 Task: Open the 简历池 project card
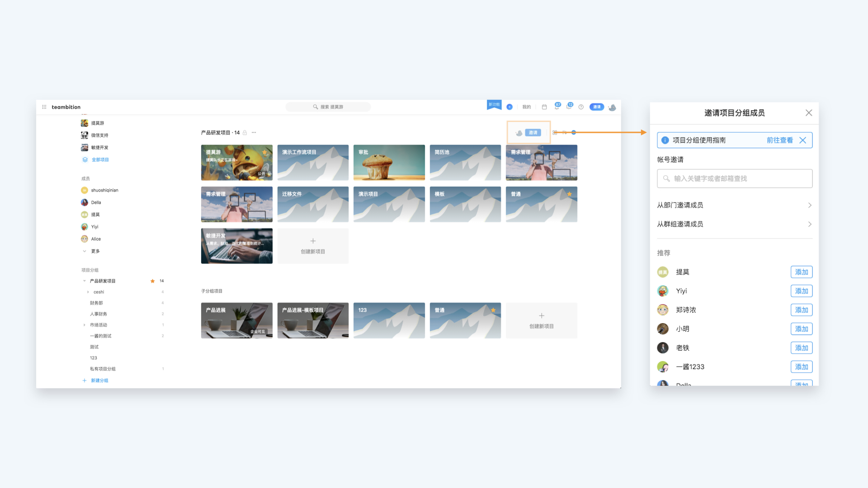pos(465,163)
